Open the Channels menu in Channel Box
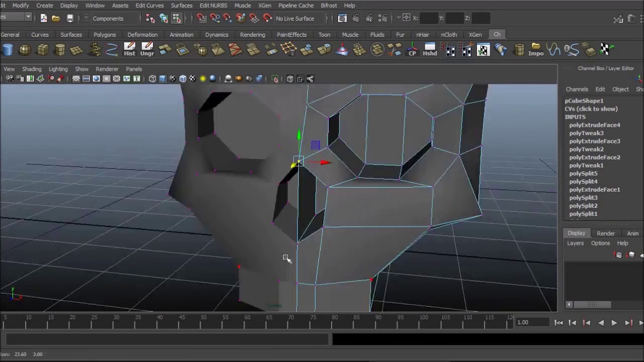644x362 pixels. click(x=577, y=89)
